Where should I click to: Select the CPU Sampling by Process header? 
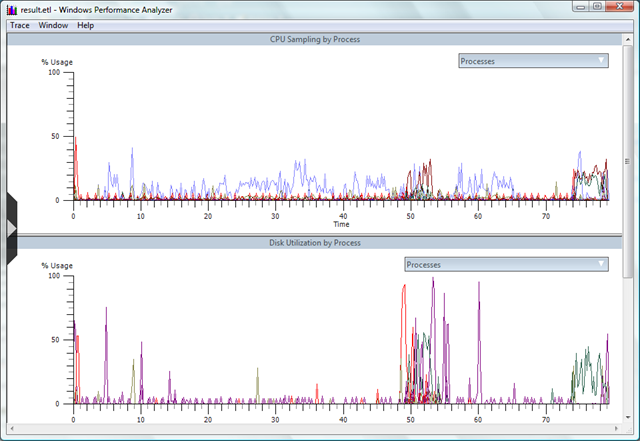coord(315,39)
